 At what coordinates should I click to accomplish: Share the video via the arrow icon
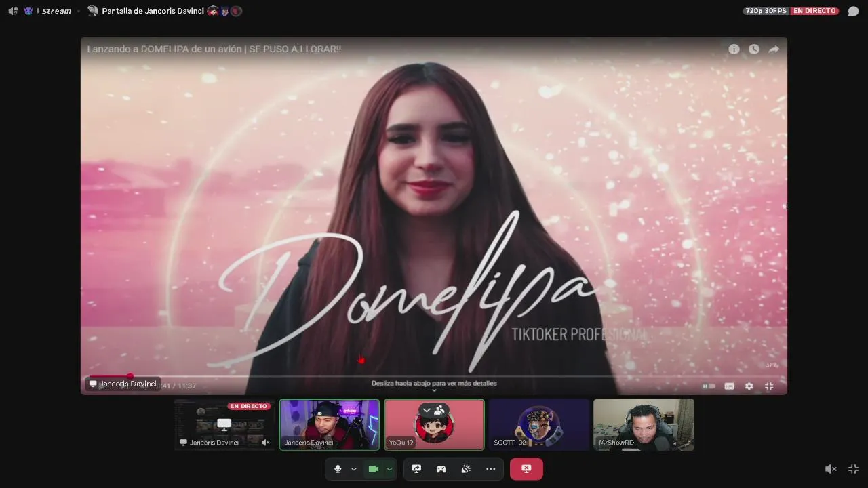pyautogui.click(x=774, y=49)
